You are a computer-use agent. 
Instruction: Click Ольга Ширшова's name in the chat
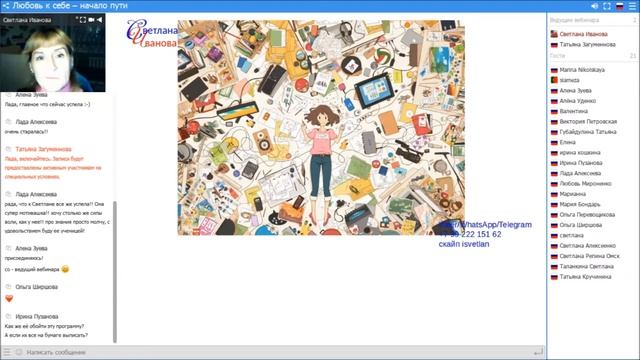tap(37, 287)
